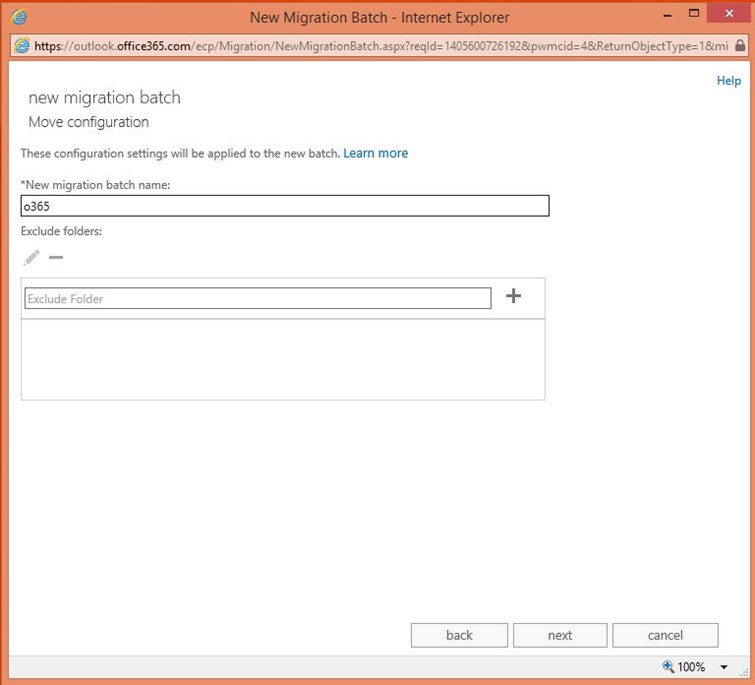Click the 'new migration batch' heading
The height and width of the screenshot is (685, 755).
pyautogui.click(x=104, y=97)
